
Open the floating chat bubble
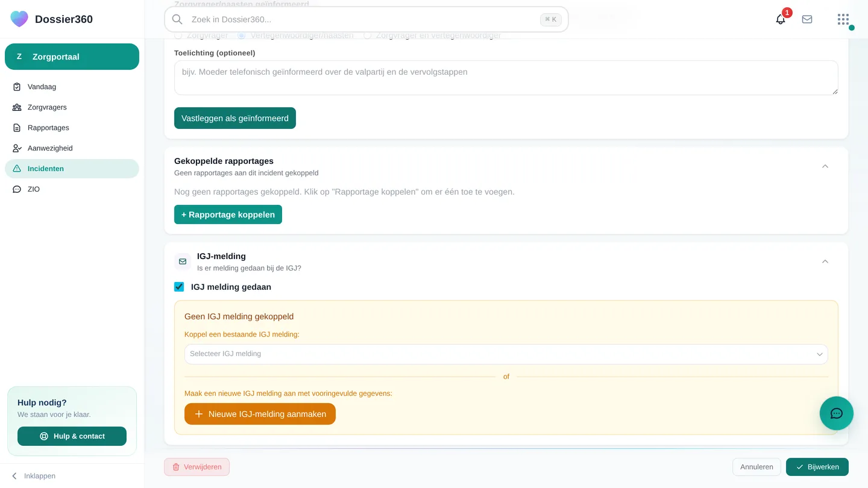tap(837, 413)
